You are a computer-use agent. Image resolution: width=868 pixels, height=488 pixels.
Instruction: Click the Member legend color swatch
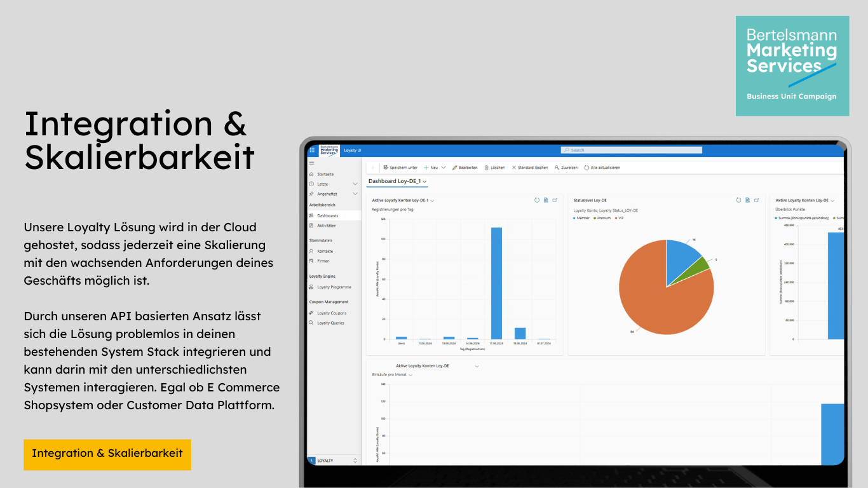(x=574, y=218)
